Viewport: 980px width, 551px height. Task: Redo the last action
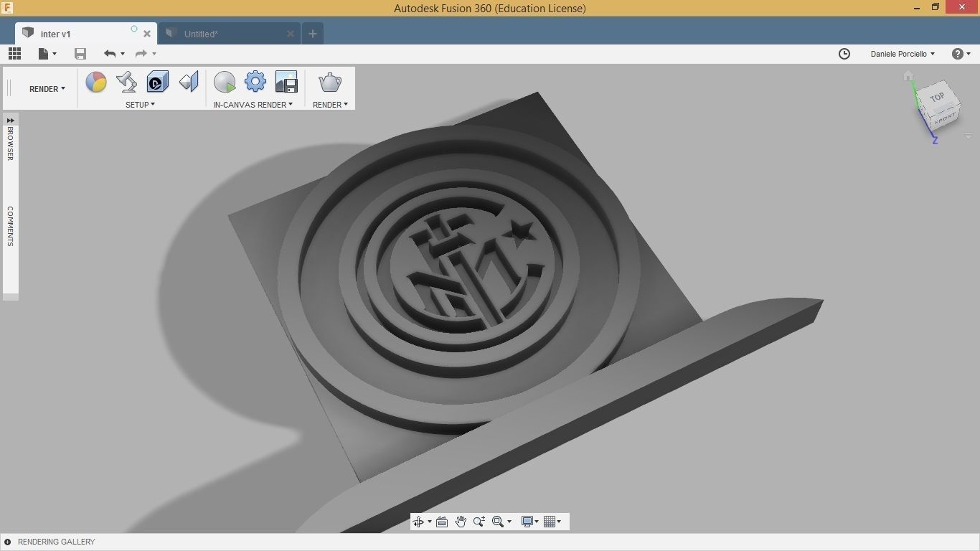click(141, 54)
